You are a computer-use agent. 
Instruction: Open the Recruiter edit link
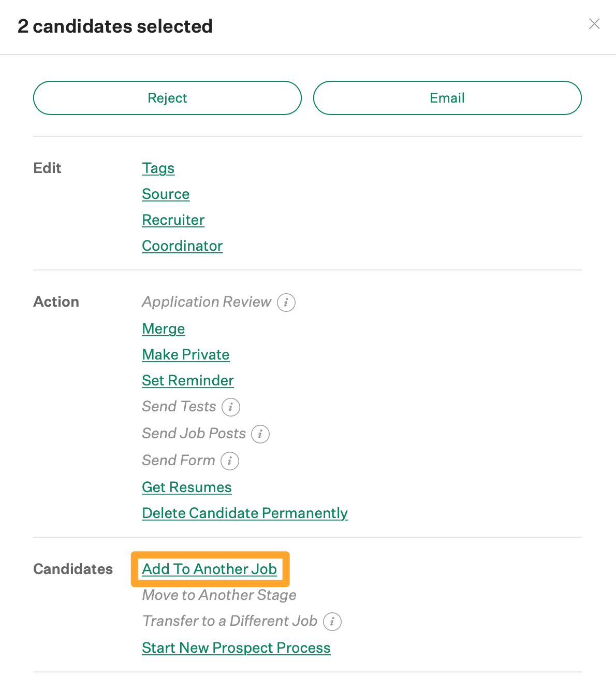click(x=173, y=220)
